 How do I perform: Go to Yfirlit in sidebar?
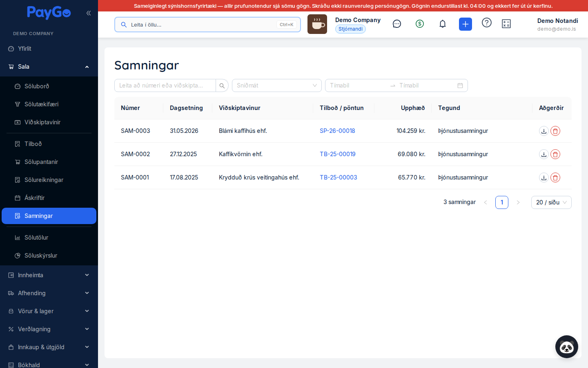pyautogui.click(x=49, y=49)
